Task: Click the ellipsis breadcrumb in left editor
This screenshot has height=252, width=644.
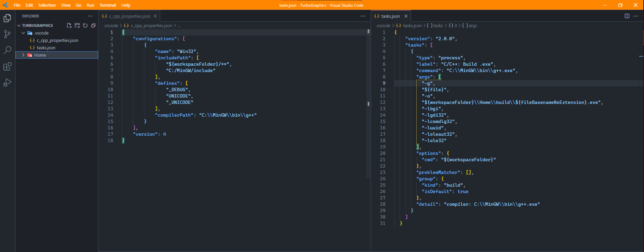Action: point(179,25)
